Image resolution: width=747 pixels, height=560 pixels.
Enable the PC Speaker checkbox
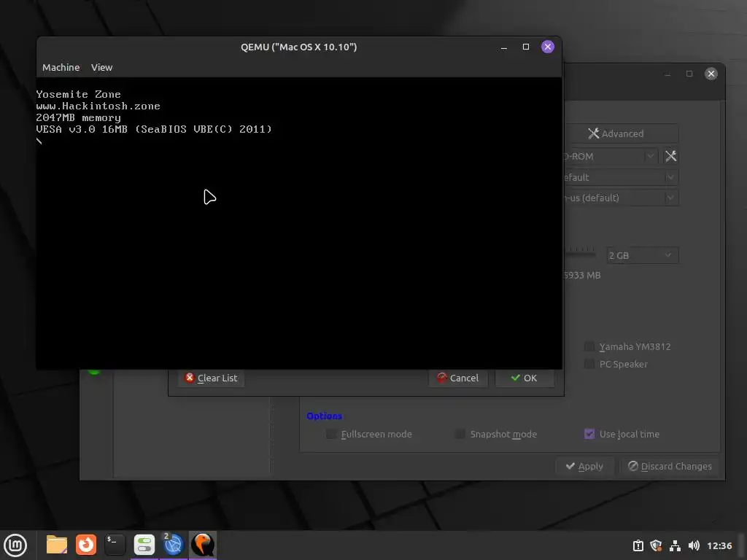coord(589,365)
